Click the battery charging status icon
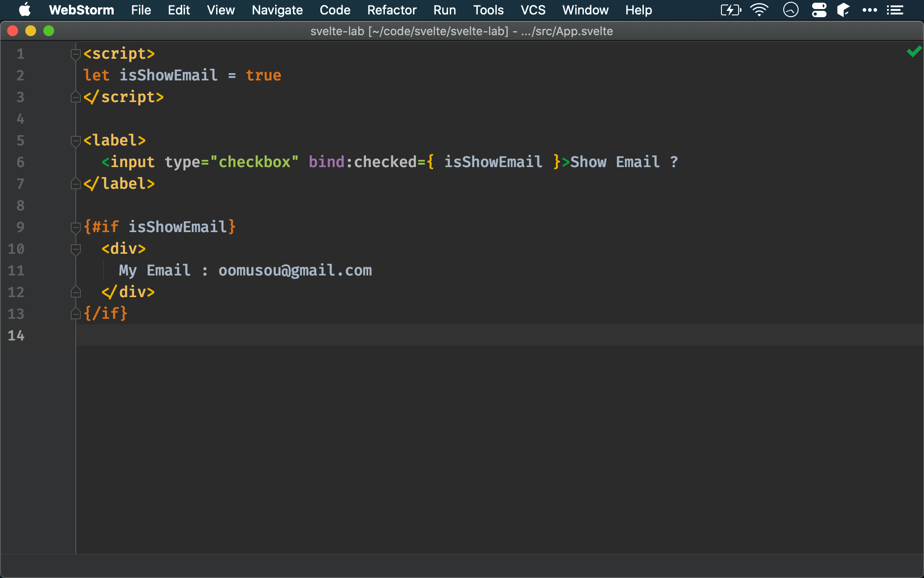This screenshot has height=578, width=924. point(731,9)
